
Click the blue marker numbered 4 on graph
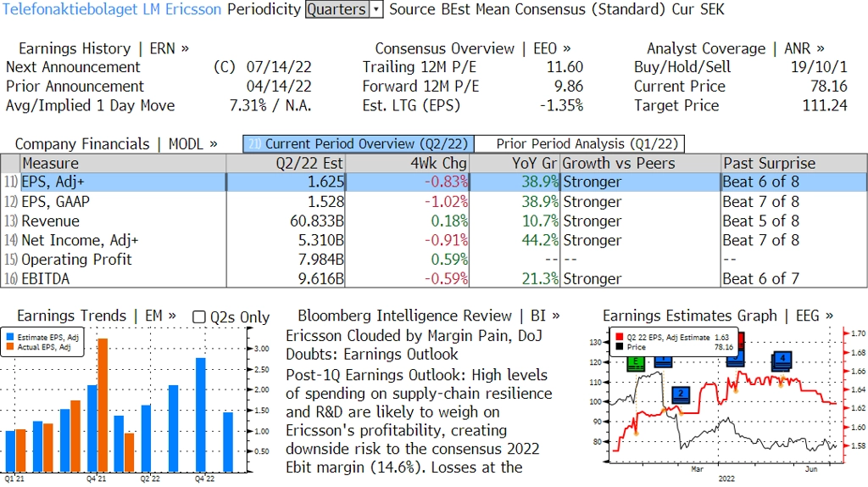782,360
